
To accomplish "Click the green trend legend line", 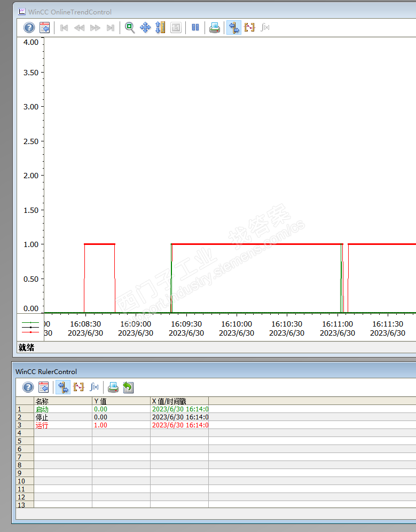I will pyautogui.click(x=30, y=322).
